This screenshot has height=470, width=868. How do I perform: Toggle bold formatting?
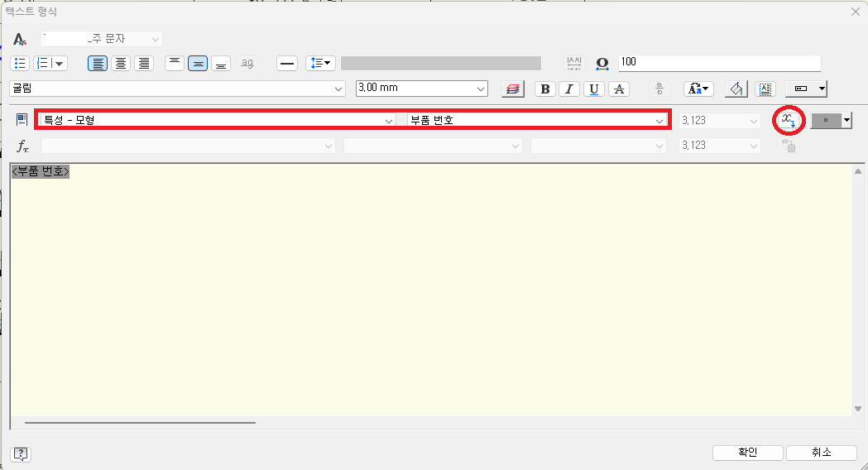click(x=544, y=89)
